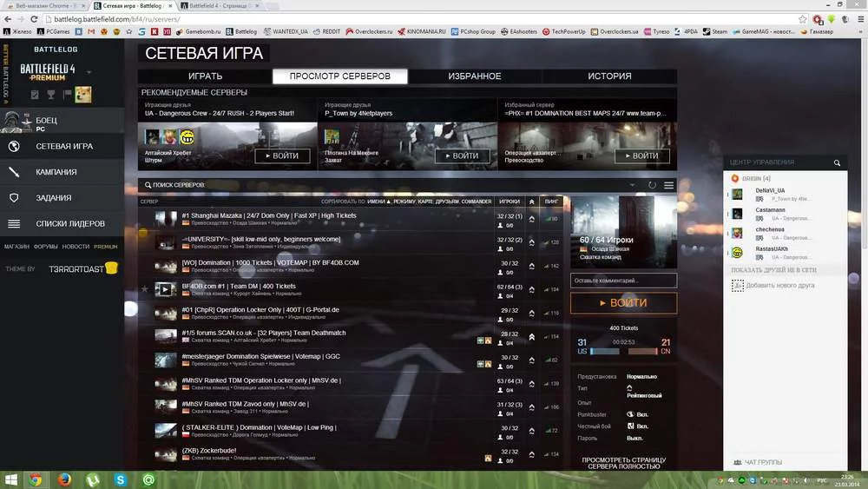
Task: Open friend Castamann in friends list
Action: (x=785, y=214)
